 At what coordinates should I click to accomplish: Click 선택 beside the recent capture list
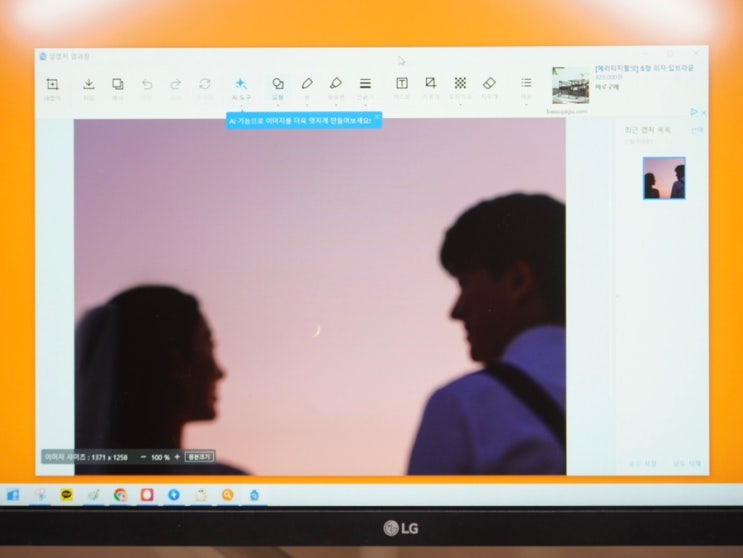coord(697,130)
